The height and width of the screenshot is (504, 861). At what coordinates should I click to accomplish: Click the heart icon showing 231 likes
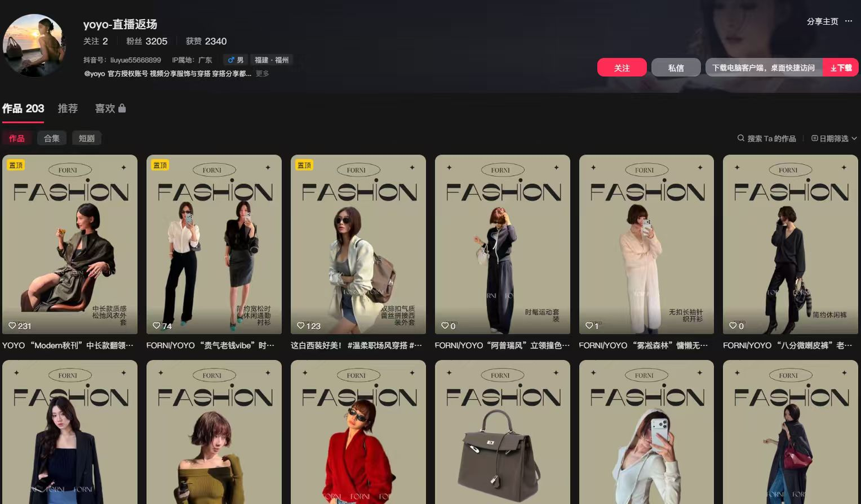click(12, 326)
